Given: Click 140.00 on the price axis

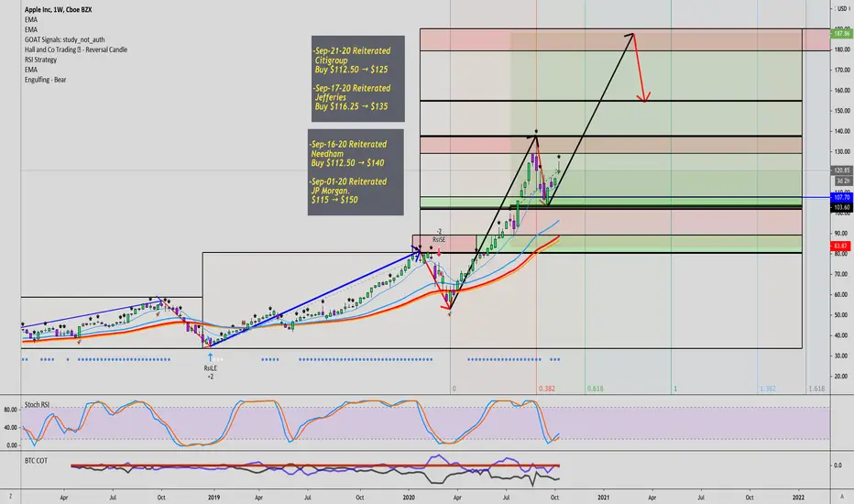Looking at the screenshot, I should pos(842,131).
